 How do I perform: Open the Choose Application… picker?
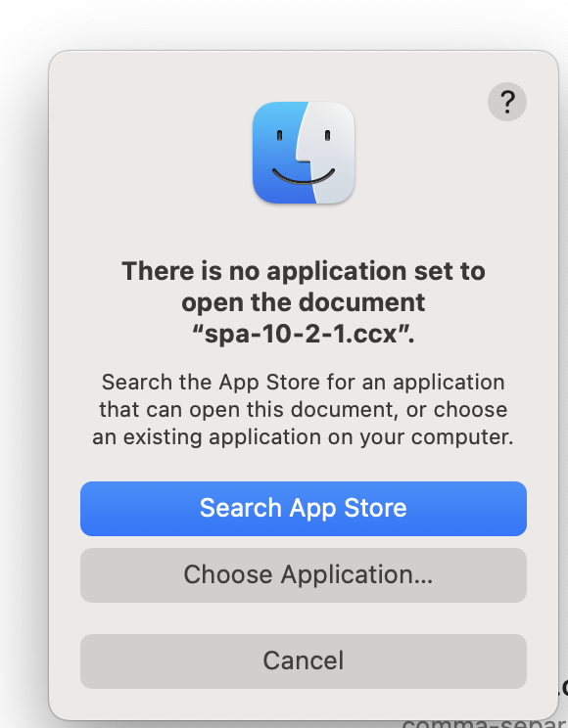[x=304, y=575]
